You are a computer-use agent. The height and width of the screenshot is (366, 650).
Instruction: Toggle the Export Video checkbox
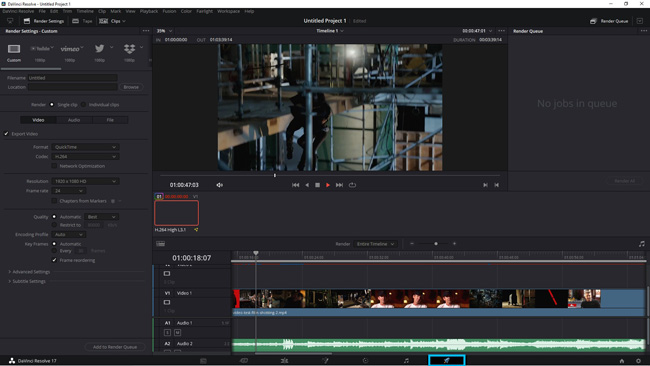pos(6,134)
